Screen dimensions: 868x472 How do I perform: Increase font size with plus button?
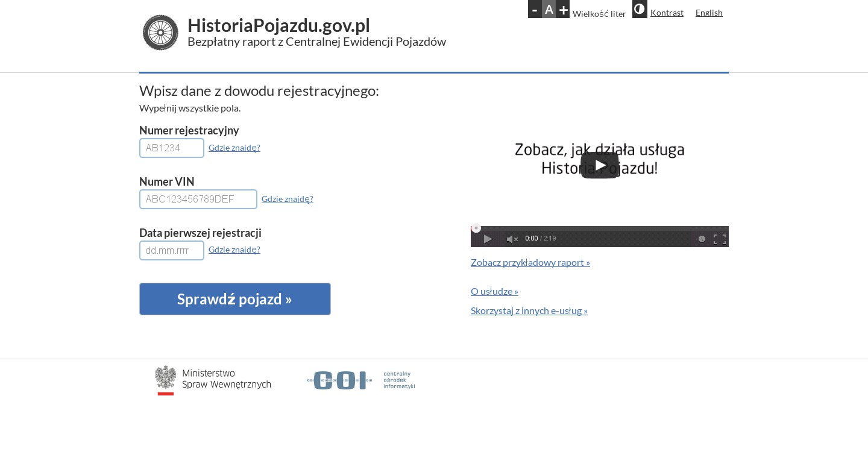[x=563, y=9]
